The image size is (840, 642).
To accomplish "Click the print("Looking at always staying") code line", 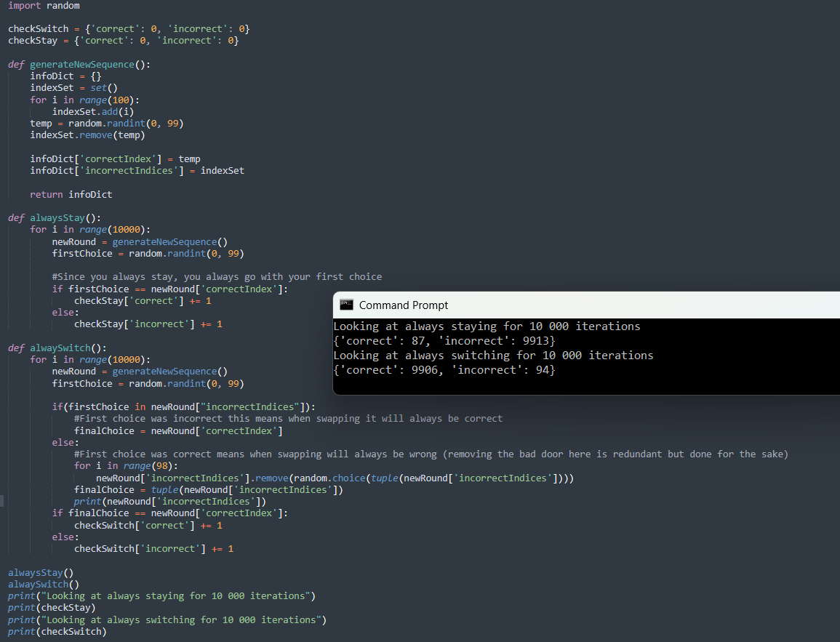I will (x=161, y=596).
